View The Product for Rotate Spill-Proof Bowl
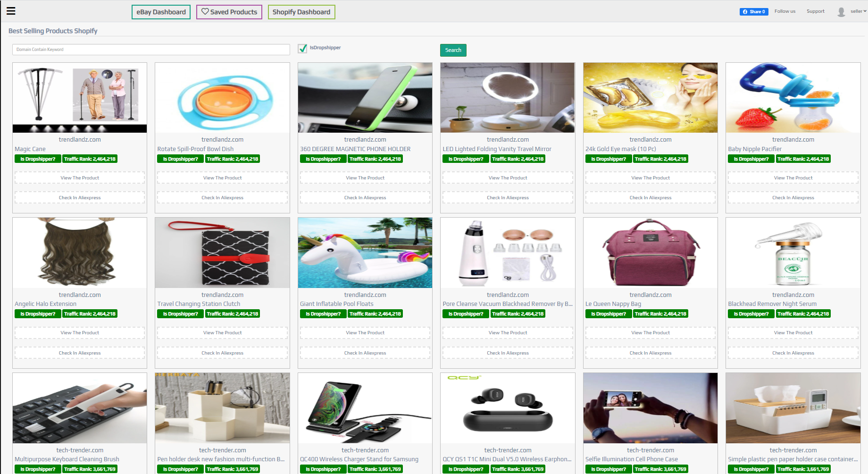The image size is (868, 474). click(x=223, y=178)
